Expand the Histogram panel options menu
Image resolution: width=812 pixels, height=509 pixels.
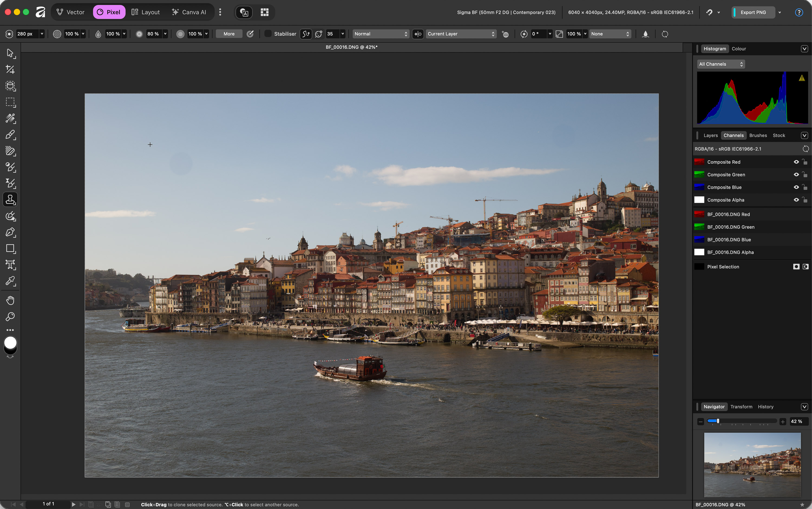tap(804, 49)
